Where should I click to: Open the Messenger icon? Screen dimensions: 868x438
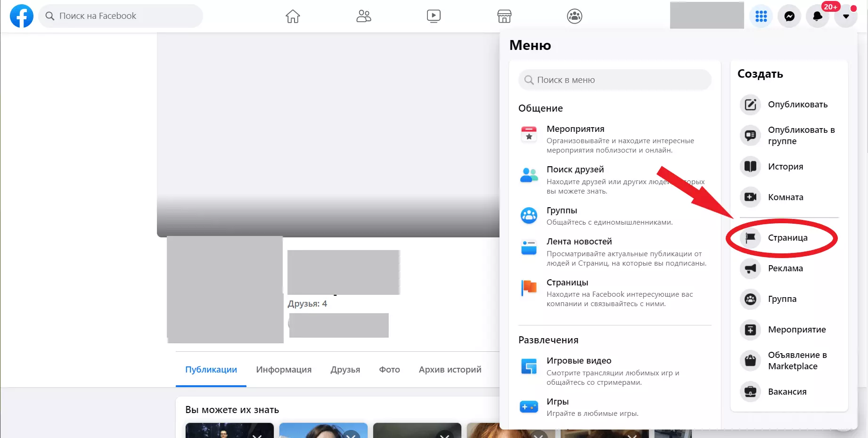tap(789, 16)
